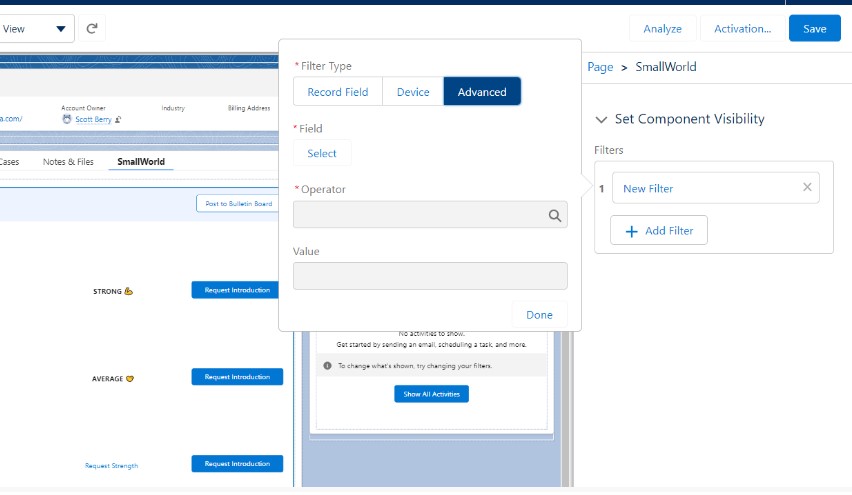Open the Operator combo box
Viewport: 852px width, 495px height.
pyautogui.click(x=420, y=215)
